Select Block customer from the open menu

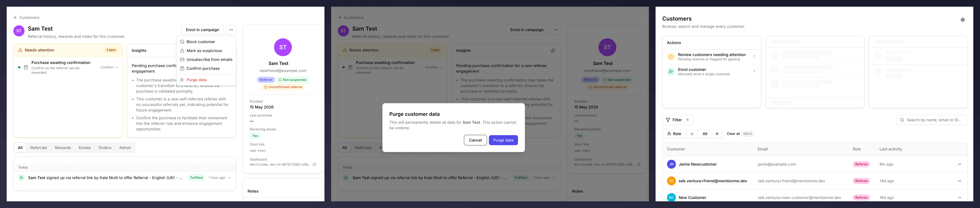(206, 42)
